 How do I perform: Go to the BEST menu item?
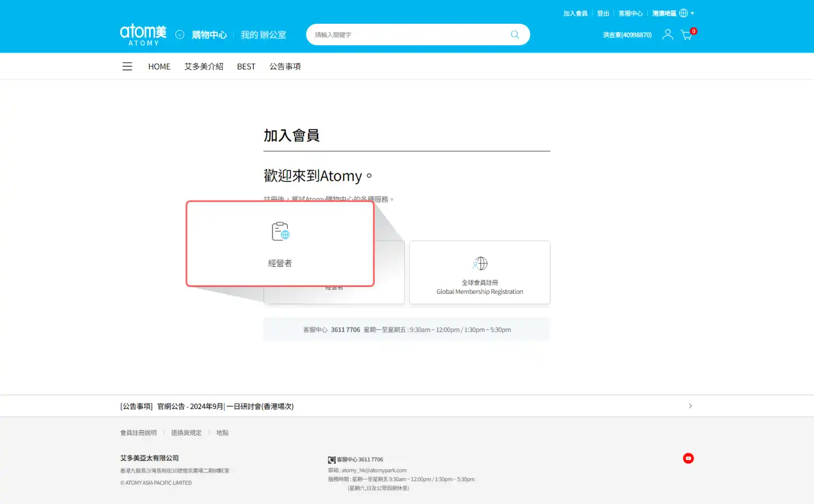point(246,67)
